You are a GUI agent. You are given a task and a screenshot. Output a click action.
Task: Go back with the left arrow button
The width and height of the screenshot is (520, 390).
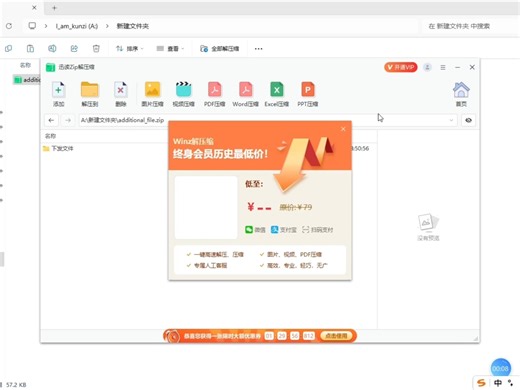click(51, 120)
